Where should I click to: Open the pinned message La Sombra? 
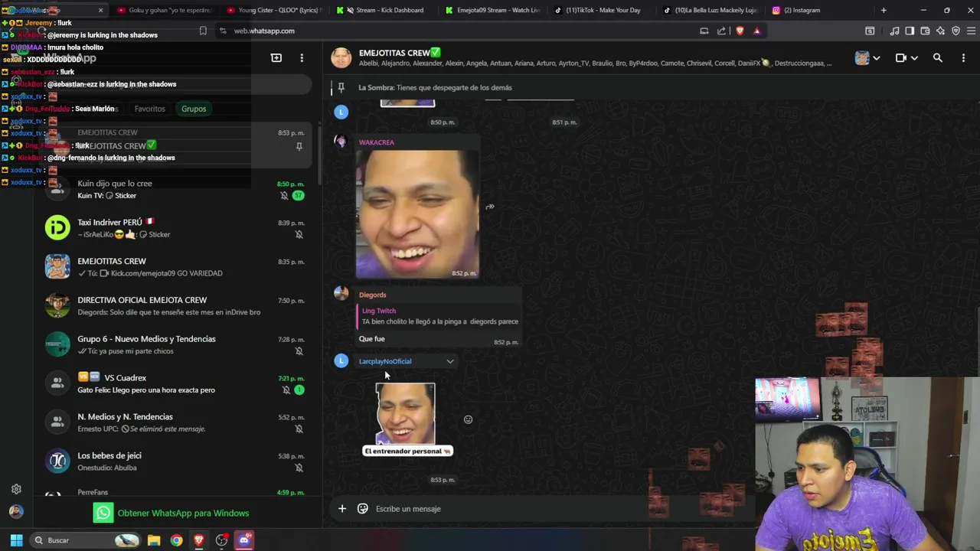435,87
